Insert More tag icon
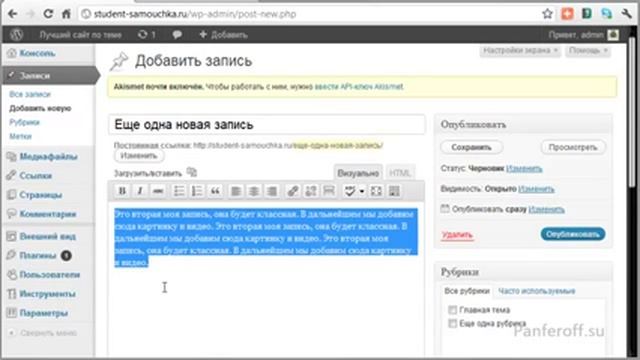The height and width of the screenshot is (360, 640). coord(329,191)
